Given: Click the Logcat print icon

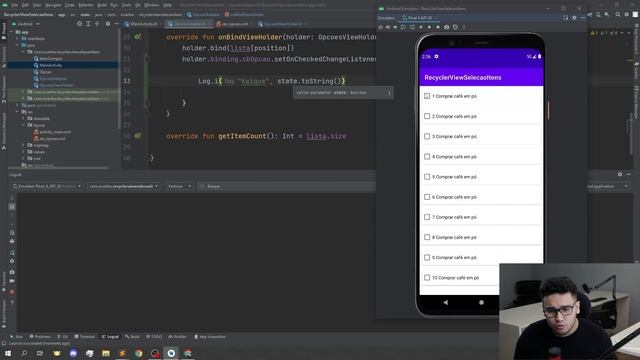Looking at the screenshot, I should pos(12,242).
